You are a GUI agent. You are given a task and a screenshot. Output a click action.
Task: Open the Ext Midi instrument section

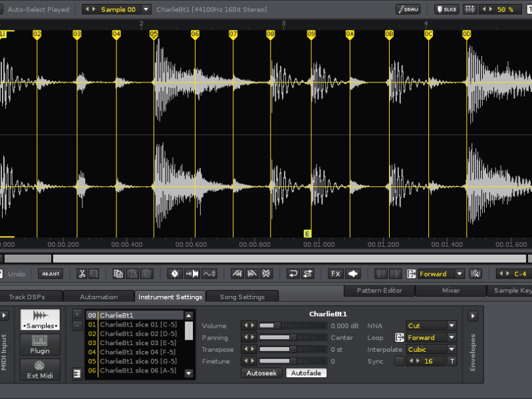pyautogui.click(x=40, y=369)
